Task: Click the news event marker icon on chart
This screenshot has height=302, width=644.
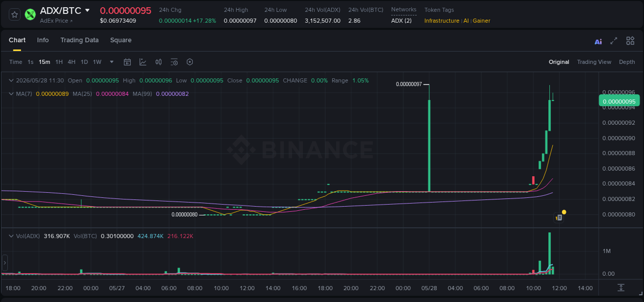Action: [x=558, y=217]
